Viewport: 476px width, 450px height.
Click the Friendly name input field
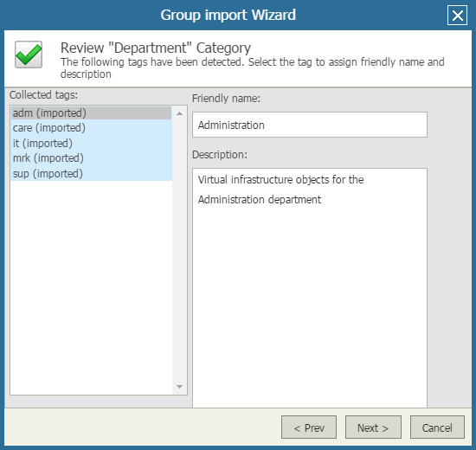[x=310, y=125]
